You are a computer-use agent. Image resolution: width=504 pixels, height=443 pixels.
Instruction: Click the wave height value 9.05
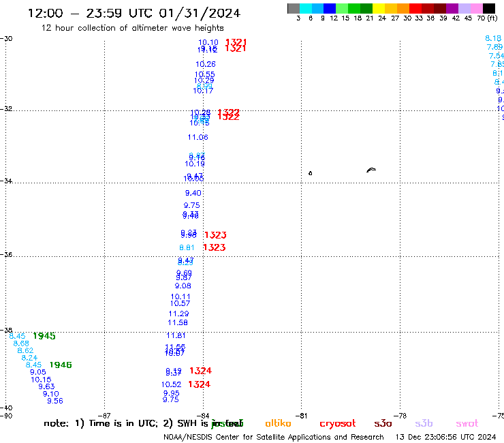pos(38,372)
